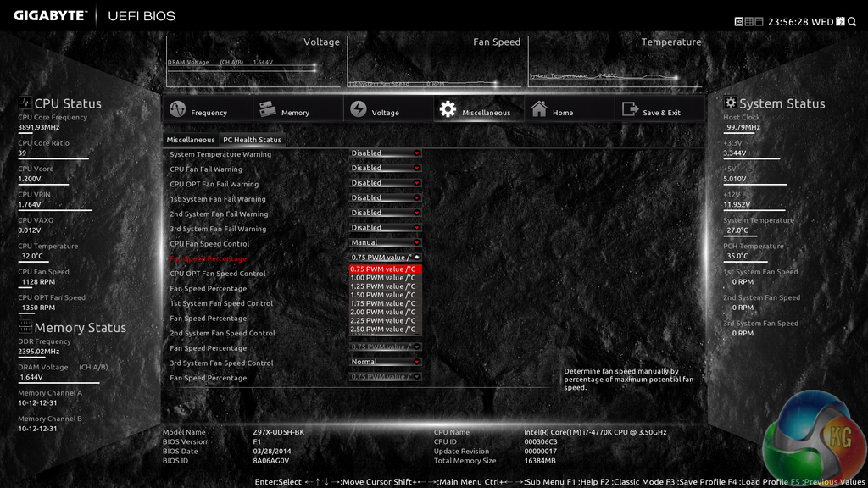Select the CPU Fan Fail Warning row label
The image size is (868, 488).
[x=206, y=169]
